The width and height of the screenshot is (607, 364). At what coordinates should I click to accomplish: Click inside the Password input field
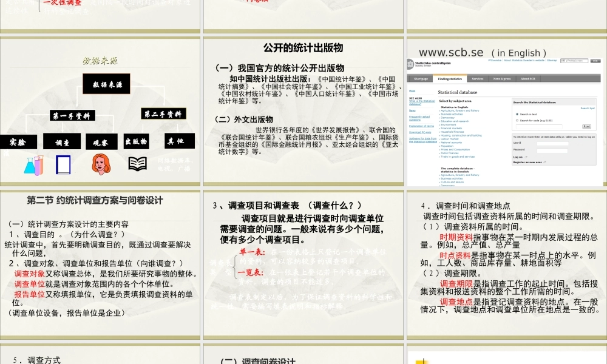pos(551,149)
